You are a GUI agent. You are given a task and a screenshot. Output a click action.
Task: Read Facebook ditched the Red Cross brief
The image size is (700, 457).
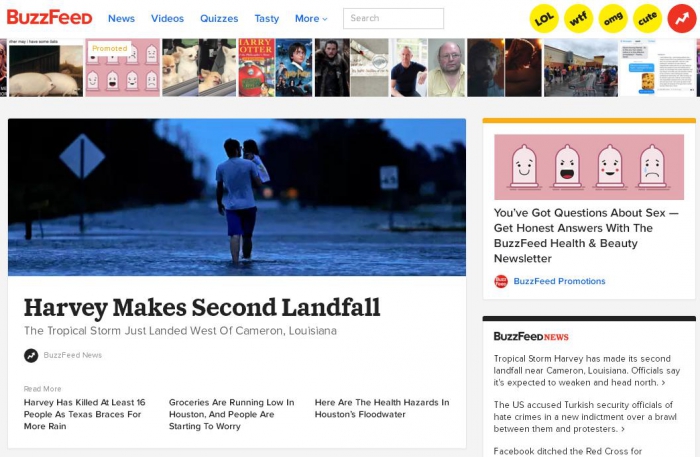click(x=568, y=451)
